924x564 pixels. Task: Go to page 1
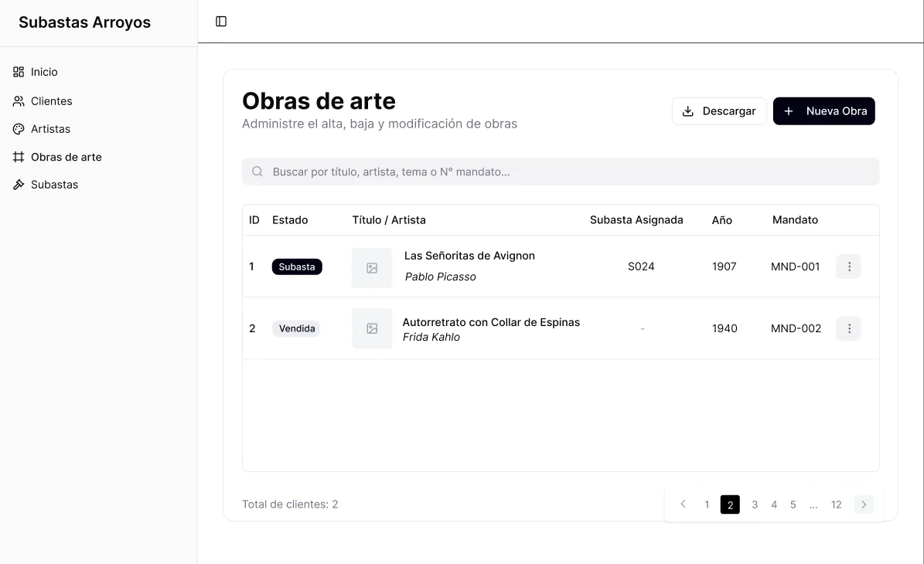click(x=707, y=505)
